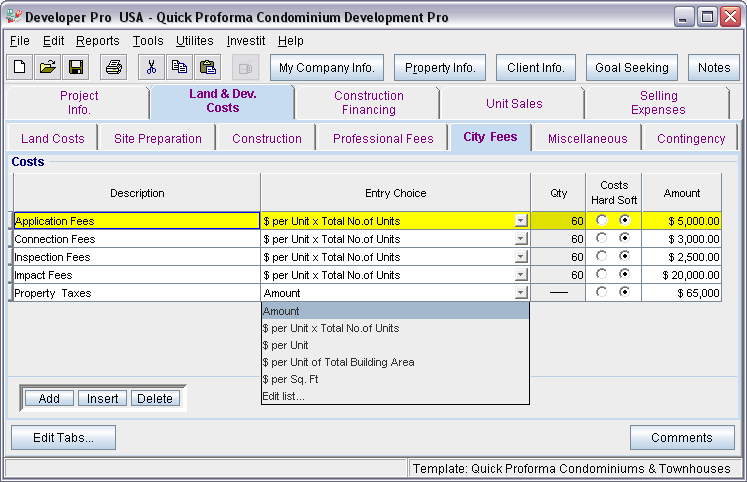Open the Reports menu
Image resolution: width=747 pixels, height=482 pixels.
tap(98, 41)
